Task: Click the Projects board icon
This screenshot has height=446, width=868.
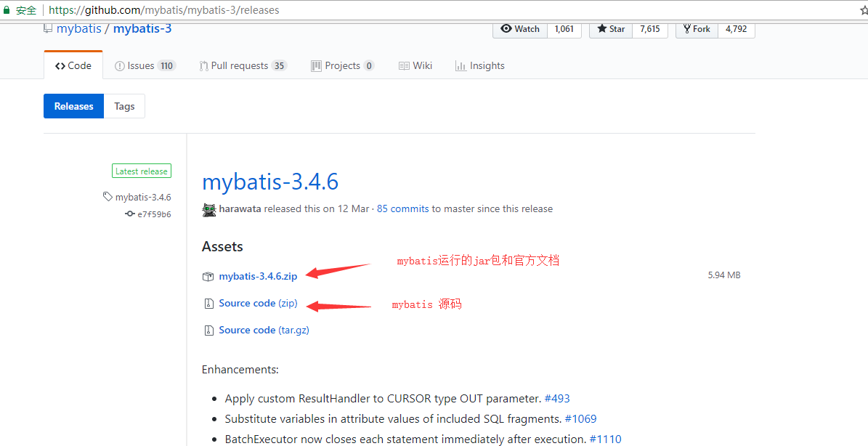Action: tap(316, 66)
